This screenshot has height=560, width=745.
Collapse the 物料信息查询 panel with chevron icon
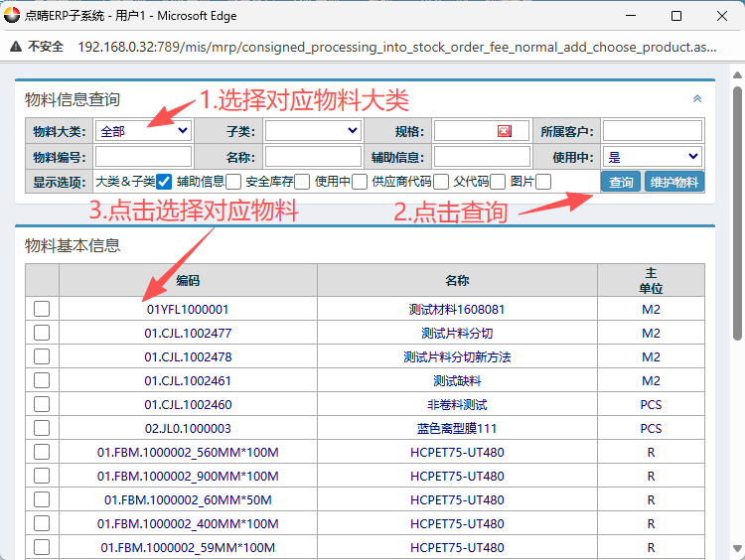(697, 98)
